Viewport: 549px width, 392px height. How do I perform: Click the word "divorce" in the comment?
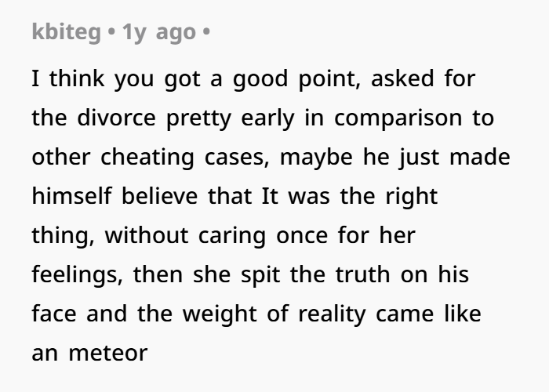[x=116, y=118]
